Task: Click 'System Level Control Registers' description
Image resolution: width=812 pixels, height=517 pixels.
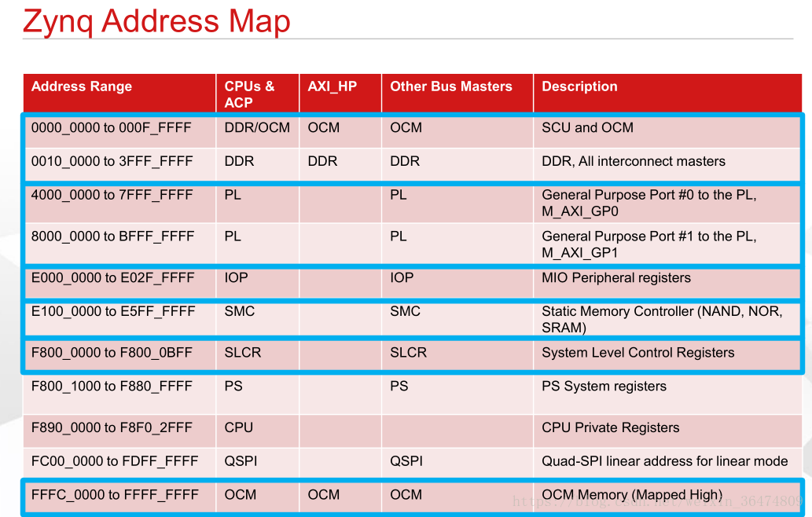Action: pyautogui.click(x=638, y=353)
